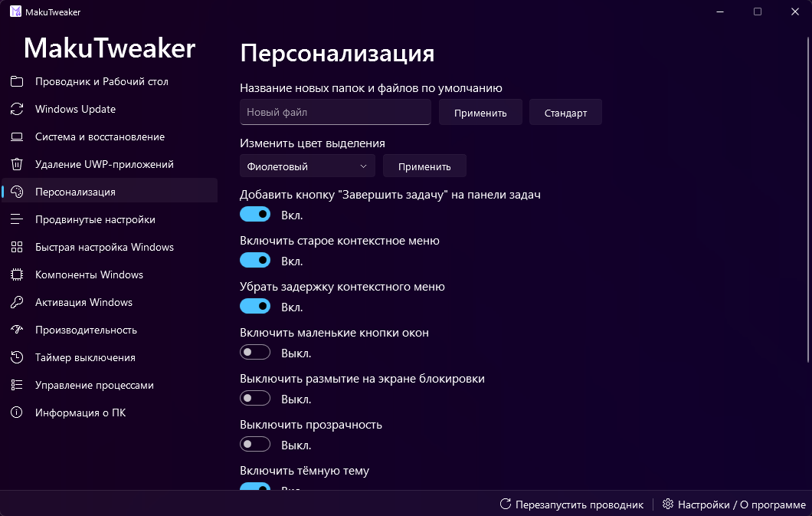
Task: Toggle off Убрать задержку контекстного меню
Action: tap(255, 306)
